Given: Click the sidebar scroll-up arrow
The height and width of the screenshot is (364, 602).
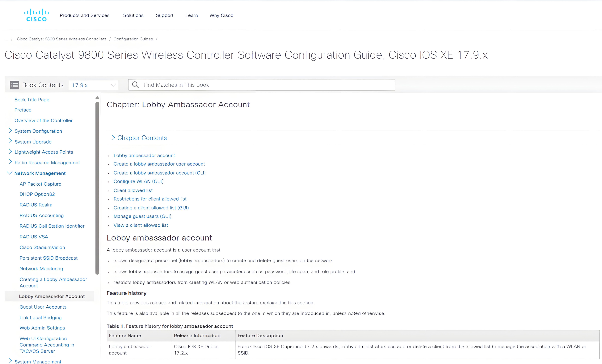Looking at the screenshot, I should pyautogui.click(x=97, y=98).
